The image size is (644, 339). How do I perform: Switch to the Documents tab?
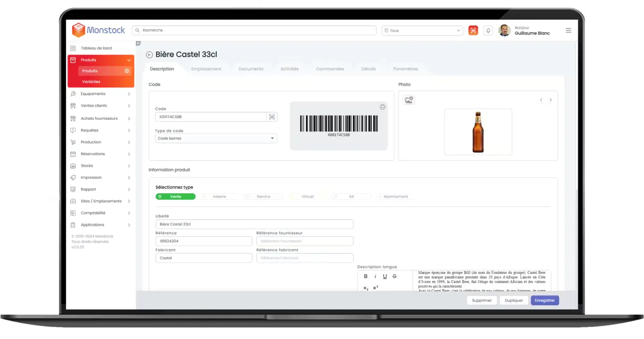tap(251, 69)
